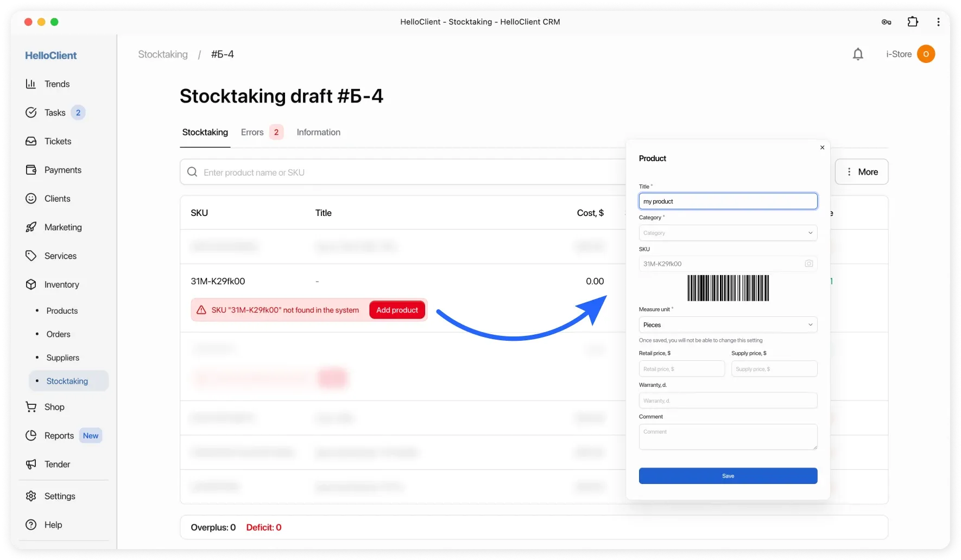The height and width of the screenshot is (560, 961).
Task: Click the Shop cart icon
Action: (x=31, y=407)
